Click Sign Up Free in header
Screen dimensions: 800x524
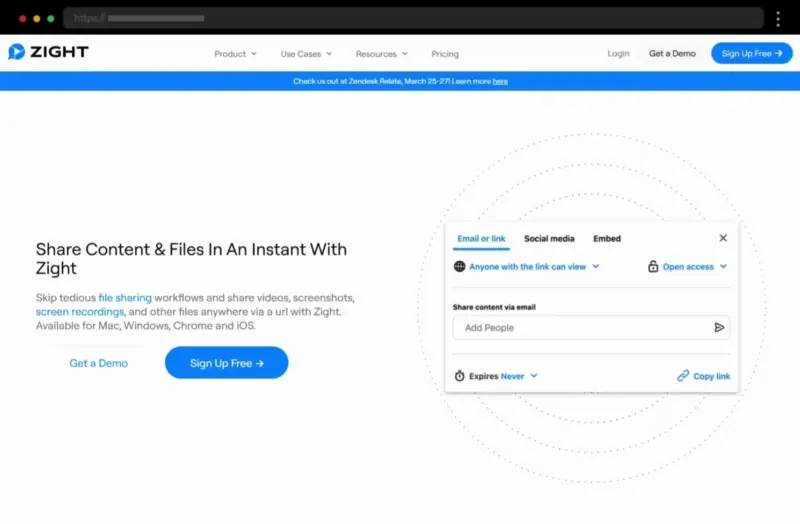(752, 53)
